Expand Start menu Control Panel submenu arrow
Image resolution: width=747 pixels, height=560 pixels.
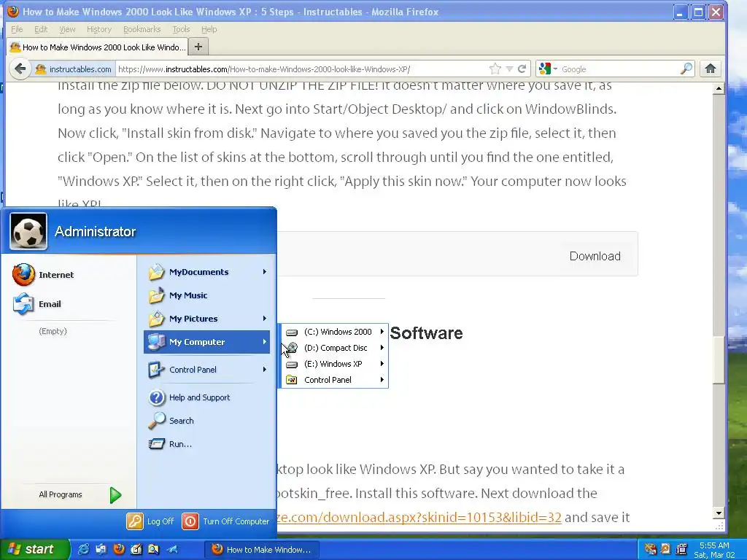point(264,370)
